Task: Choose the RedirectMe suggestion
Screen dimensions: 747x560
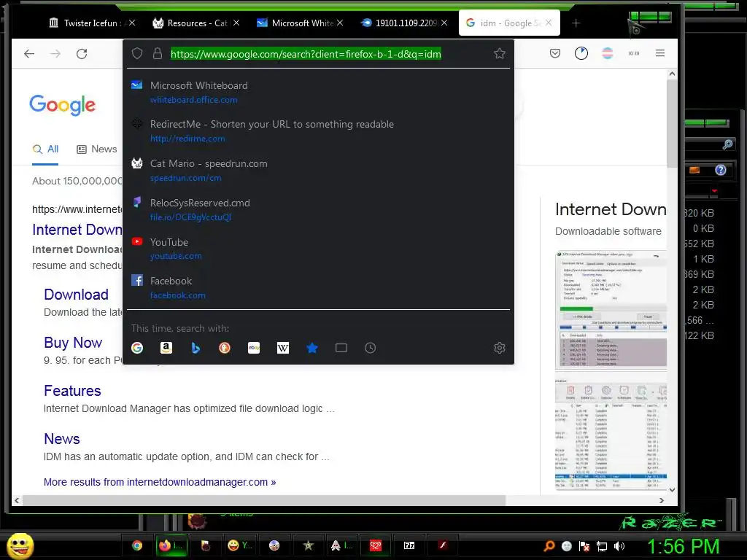Action: point(318,131)
